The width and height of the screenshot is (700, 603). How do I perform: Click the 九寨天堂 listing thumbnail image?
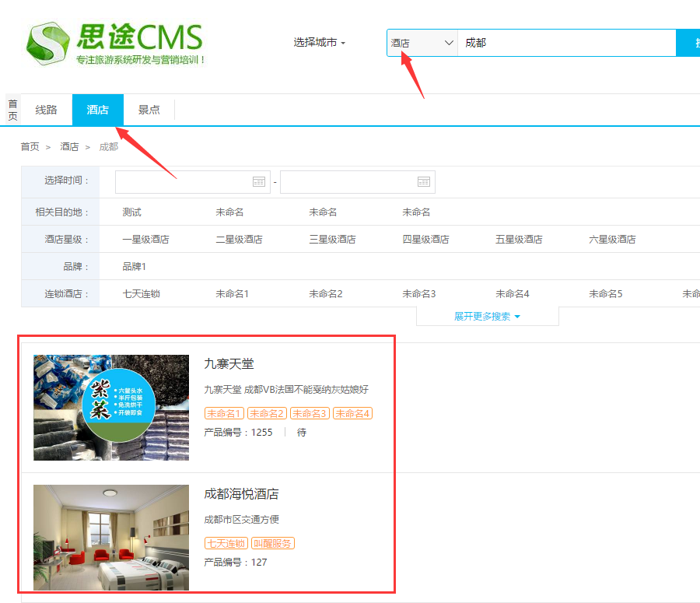pos(111,408)
